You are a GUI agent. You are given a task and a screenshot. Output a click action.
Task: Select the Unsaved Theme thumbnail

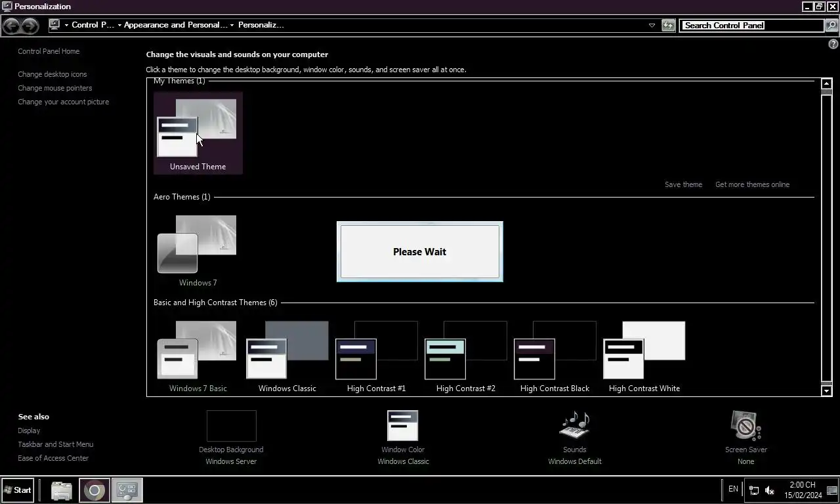pos(198,133)
